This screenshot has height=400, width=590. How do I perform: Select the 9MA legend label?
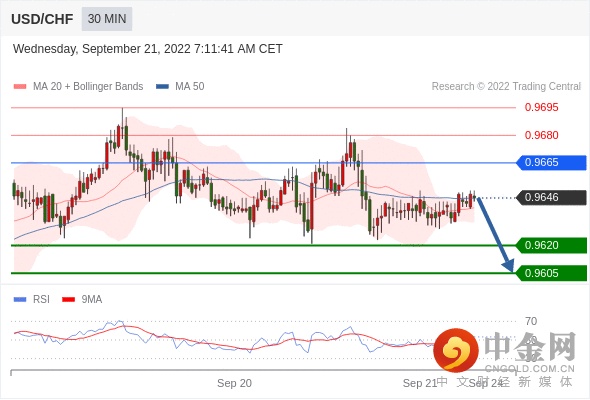point(92,300)
